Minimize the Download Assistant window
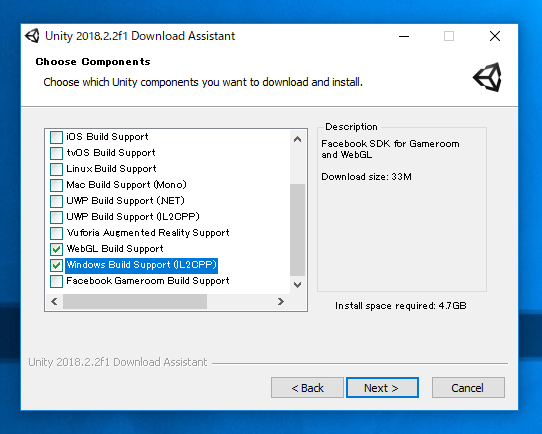The height and width of the screenshot is (434, 542). point(404,36)
